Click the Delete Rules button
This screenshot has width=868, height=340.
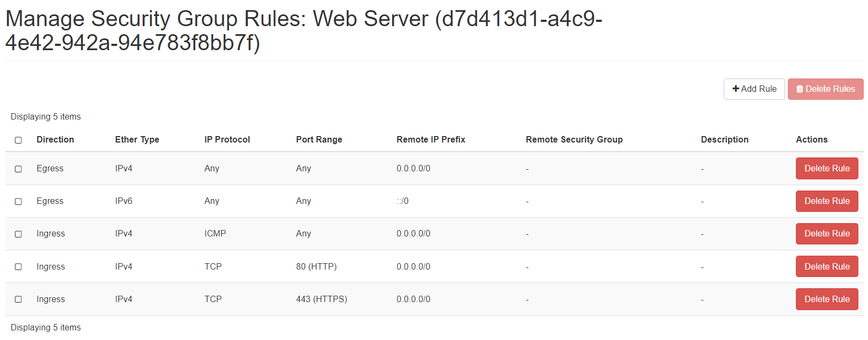(825, 89)
